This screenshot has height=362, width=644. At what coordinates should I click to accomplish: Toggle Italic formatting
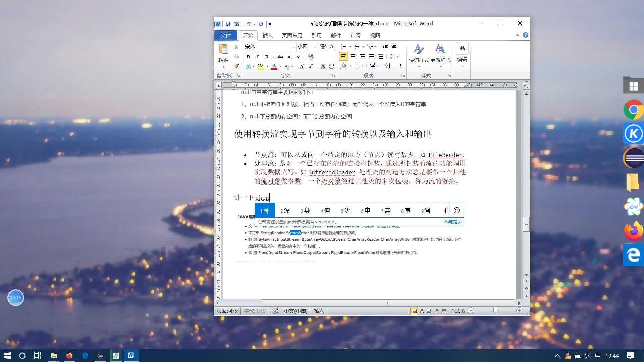(257, 57)
